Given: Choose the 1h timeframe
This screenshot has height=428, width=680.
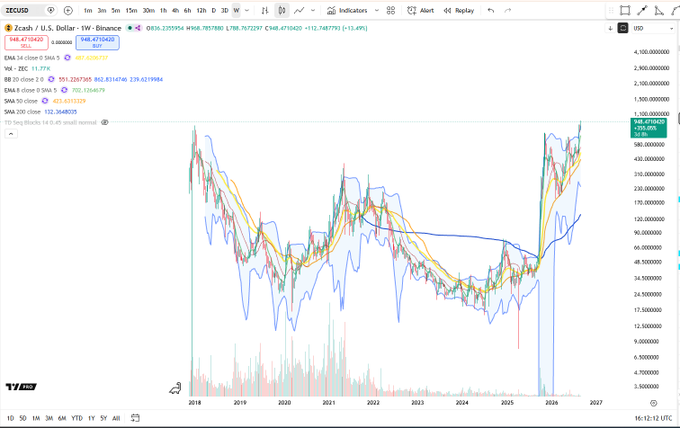Looking at the screenshot, I should 163,10.
